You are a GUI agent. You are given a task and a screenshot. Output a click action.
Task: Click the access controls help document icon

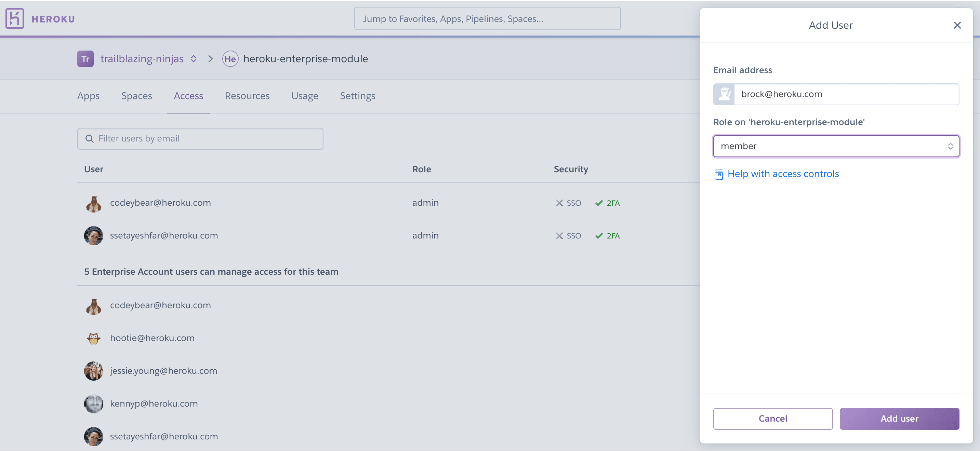pos(718,174)
